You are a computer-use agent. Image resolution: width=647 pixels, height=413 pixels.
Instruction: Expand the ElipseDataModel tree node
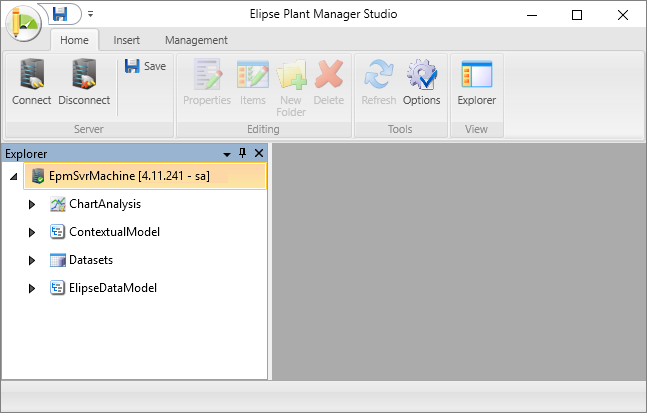(x=32, y=288)
